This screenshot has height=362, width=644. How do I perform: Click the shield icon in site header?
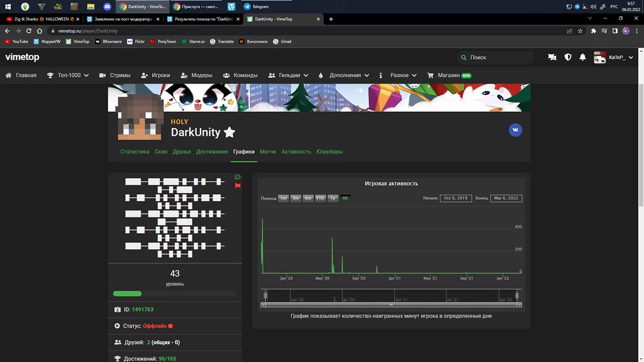pos(568,57)
